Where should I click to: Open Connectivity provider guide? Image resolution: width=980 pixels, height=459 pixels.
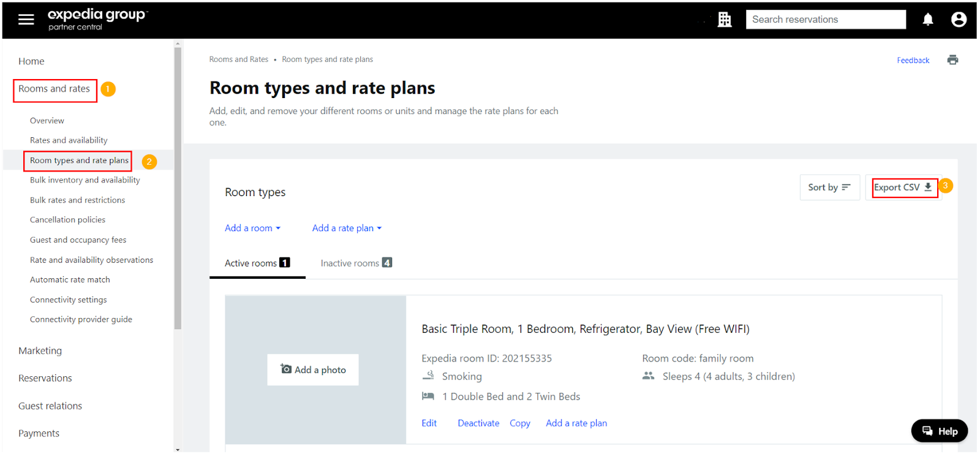coord(81,319)
